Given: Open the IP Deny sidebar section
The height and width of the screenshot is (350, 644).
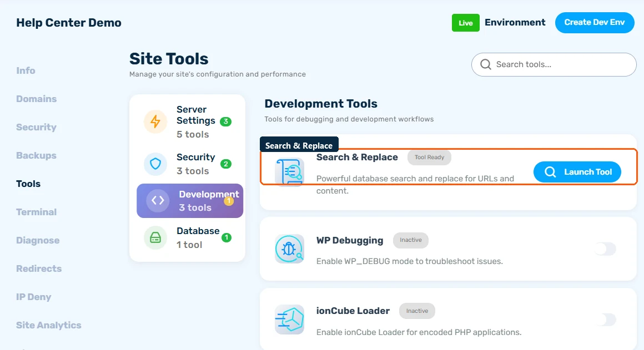Looking at the screenshot, I should [34, 297].
